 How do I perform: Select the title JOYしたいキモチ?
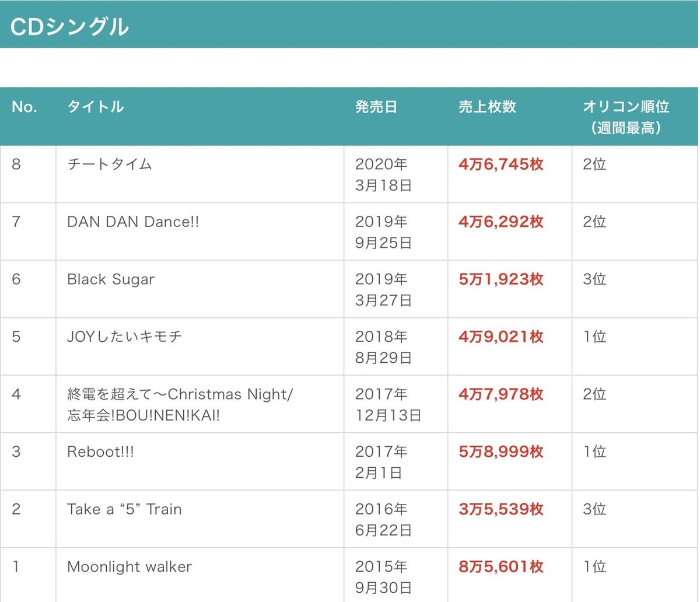coord(125,337)
